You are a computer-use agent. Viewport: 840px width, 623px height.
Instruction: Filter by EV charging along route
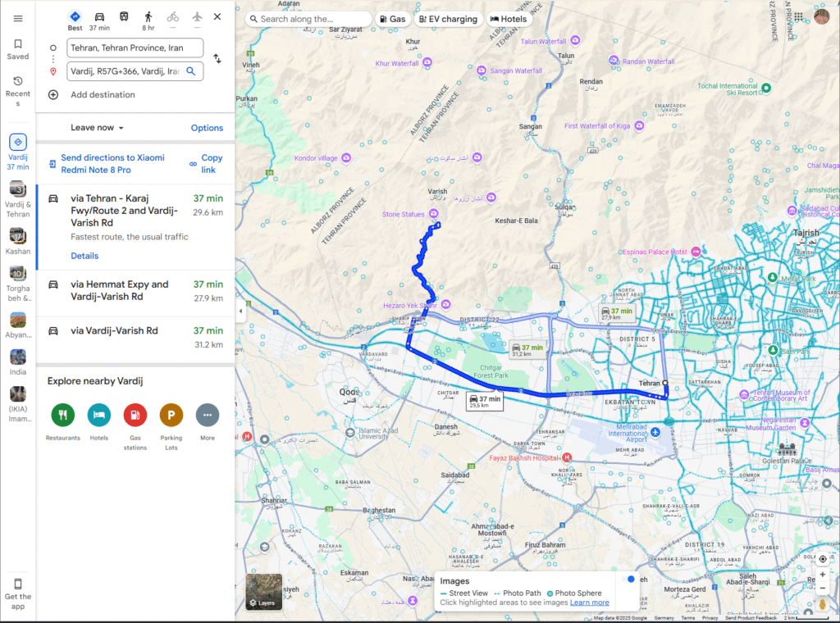pos(449,19)
